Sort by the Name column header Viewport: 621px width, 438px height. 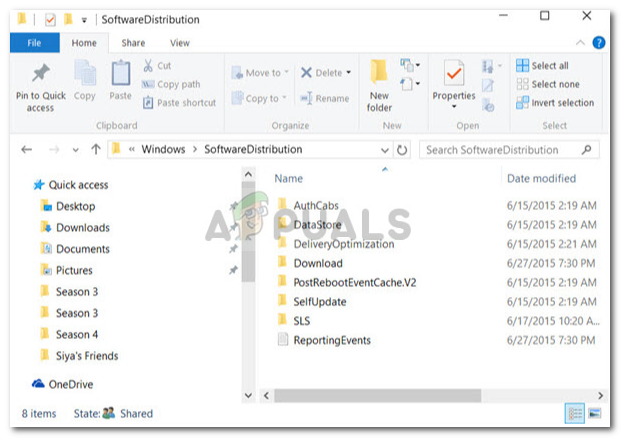pos(289,179)
